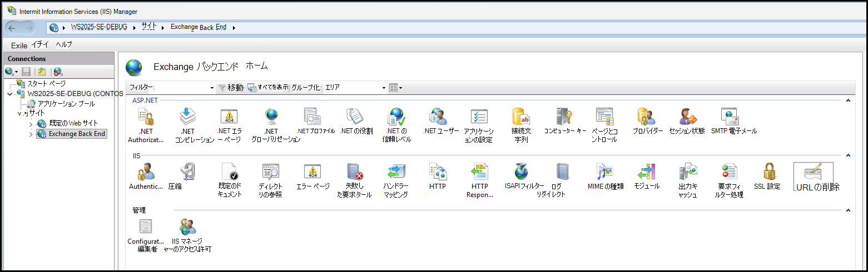Go forward with the navigation arrow
This screenshot has width=868, height=272.
28,27
